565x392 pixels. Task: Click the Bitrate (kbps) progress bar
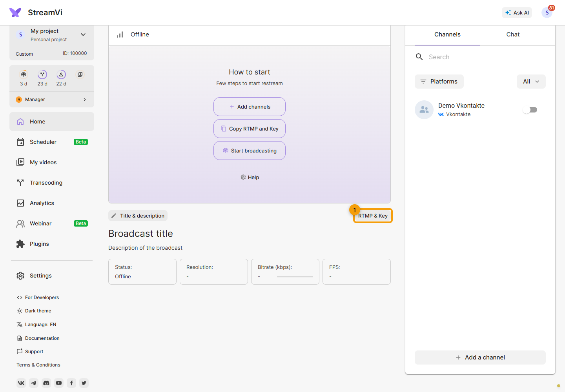(x=295, y=277)
